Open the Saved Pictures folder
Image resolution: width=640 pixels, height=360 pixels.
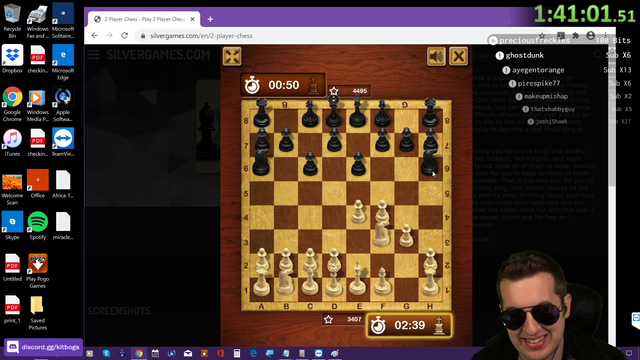coord(38,312)
